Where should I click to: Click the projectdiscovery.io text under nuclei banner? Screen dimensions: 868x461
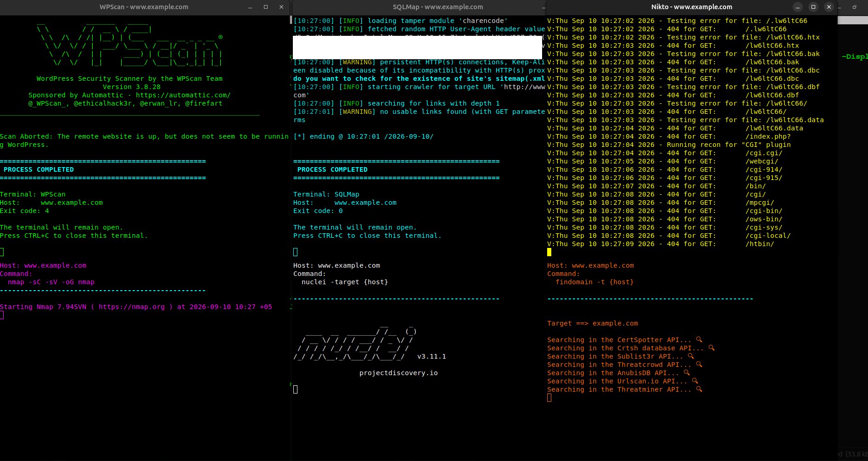(398, 373)
